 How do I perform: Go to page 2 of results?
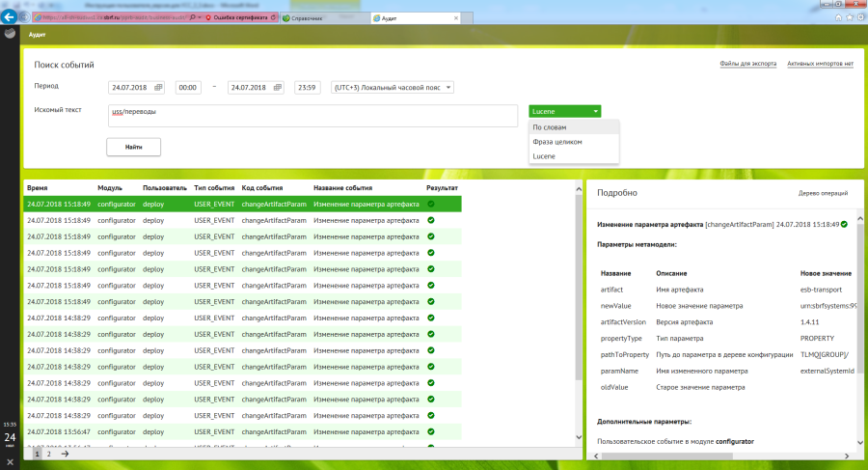click(x=49, y=453)
